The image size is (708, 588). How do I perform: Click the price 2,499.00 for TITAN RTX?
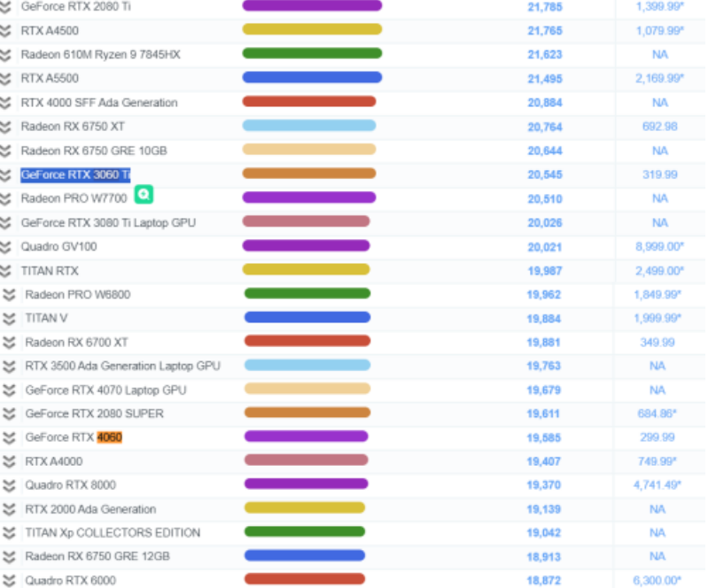point(659,271)
